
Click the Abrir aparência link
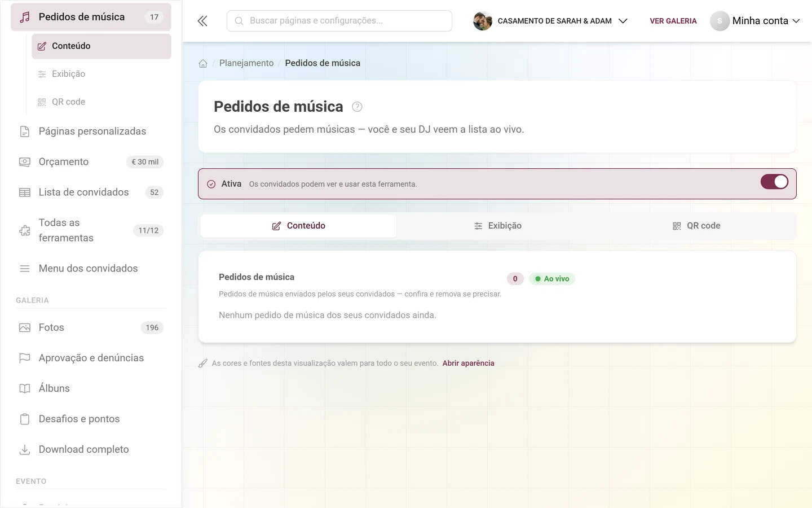coord(468,364)
